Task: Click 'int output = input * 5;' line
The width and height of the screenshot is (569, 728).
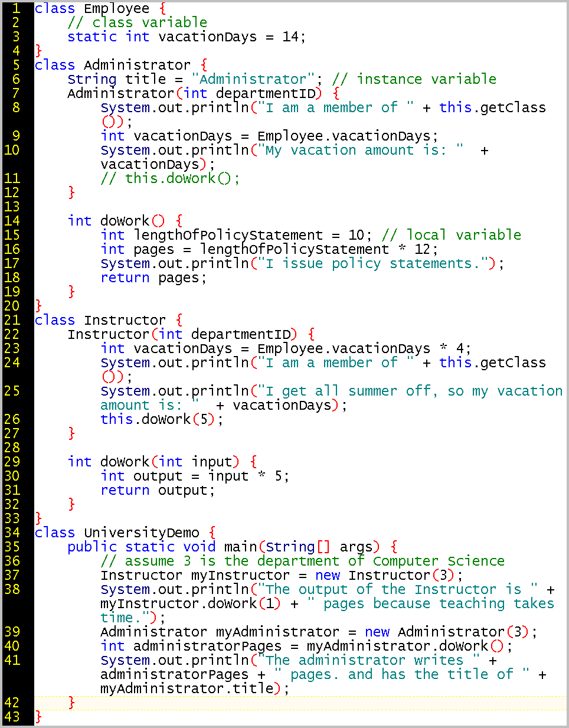Action: click(195, 476)
